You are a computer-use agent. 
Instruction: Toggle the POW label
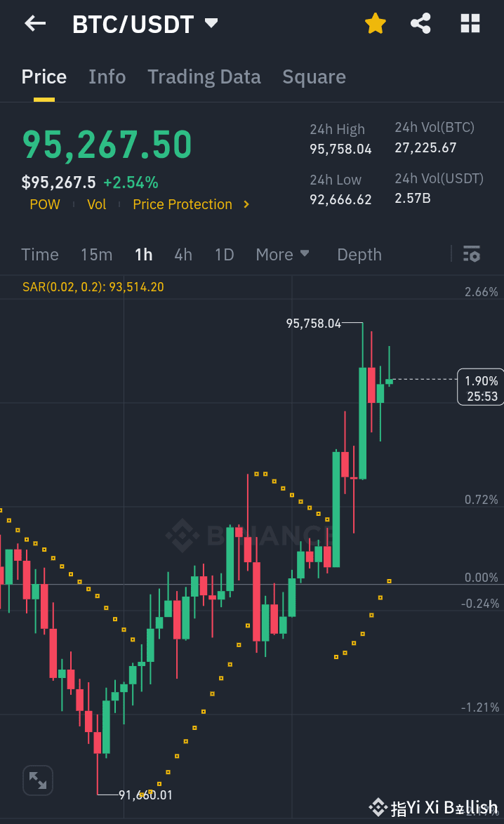coord(44,204)
